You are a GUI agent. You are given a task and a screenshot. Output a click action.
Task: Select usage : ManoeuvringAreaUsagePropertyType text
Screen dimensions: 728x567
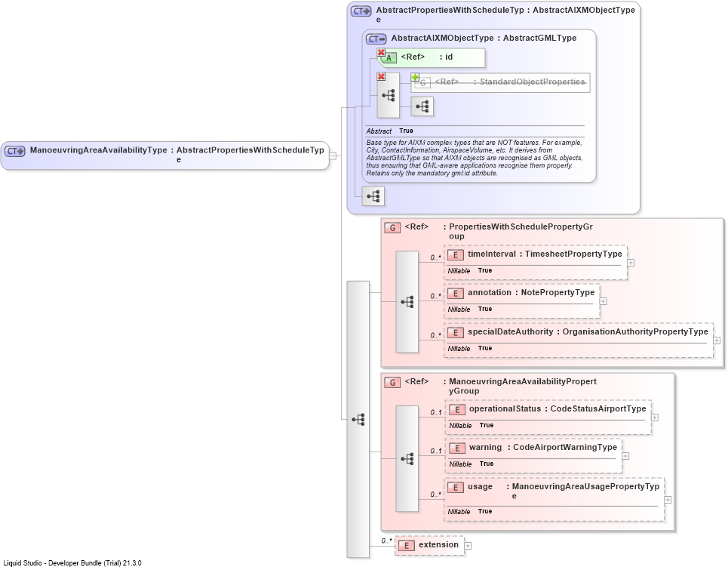click(564, 491)
